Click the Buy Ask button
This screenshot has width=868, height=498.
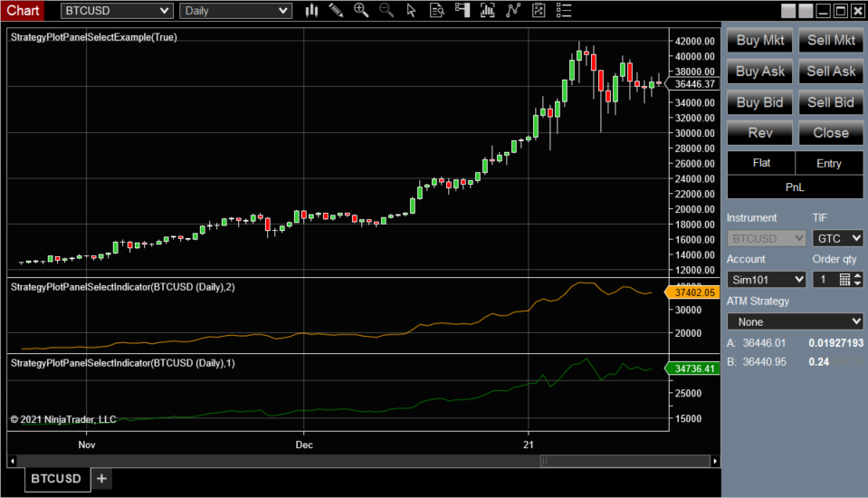(759, 72)
